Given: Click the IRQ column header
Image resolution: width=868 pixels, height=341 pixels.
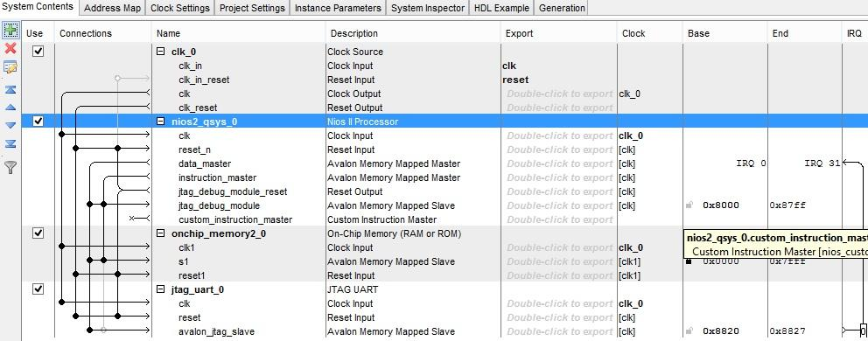Looking at the screenshot, I should click(854, 33).
